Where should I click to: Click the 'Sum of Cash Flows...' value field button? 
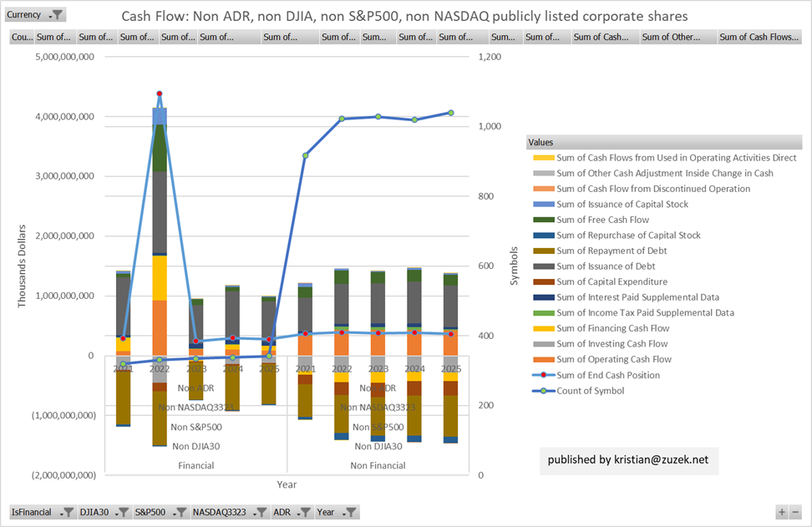pos(759,37)
